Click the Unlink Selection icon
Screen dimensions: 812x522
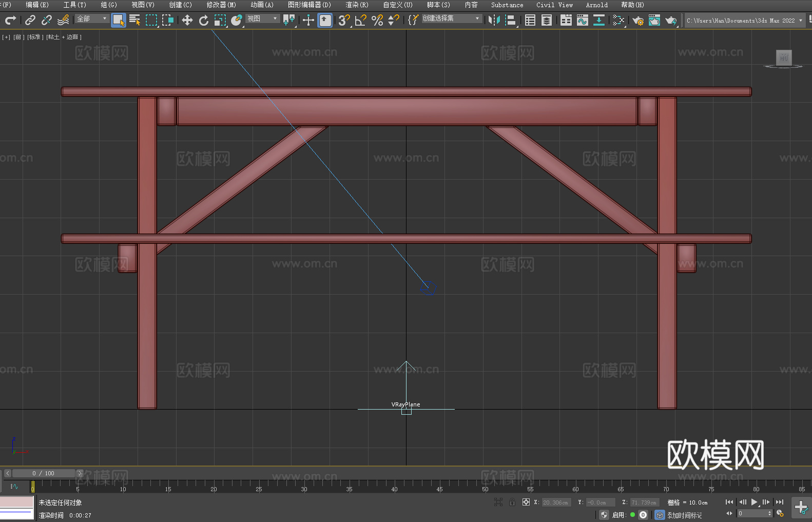[x=47, y=21]
